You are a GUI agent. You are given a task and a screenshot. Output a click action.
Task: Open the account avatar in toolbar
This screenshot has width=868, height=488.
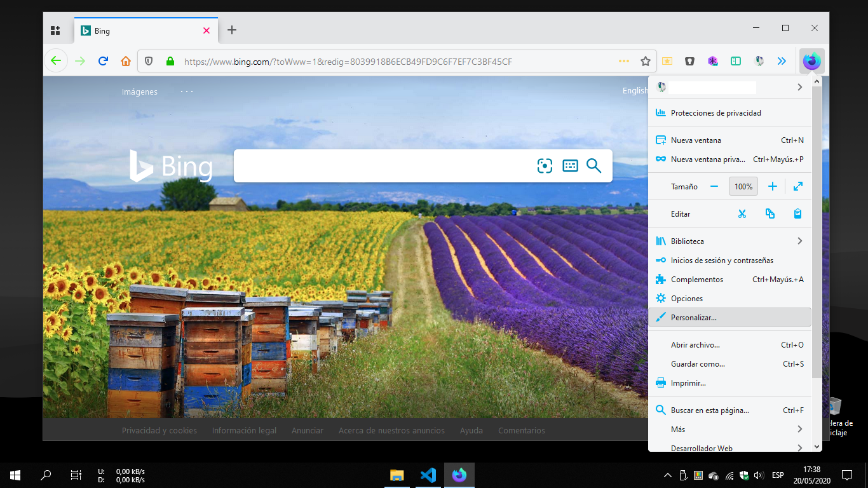pyautogui.click(x=759, y=61)
